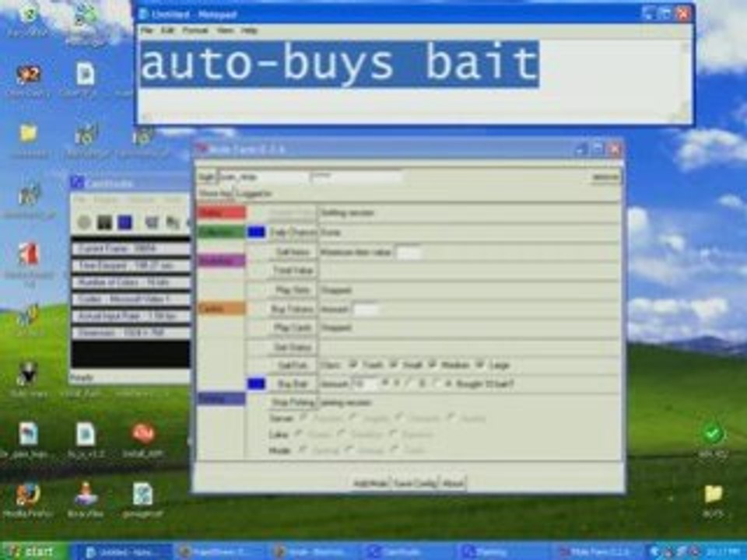Click the Buy Bait amount field
This screenshot has width=747, height=560.
[364, 383]
